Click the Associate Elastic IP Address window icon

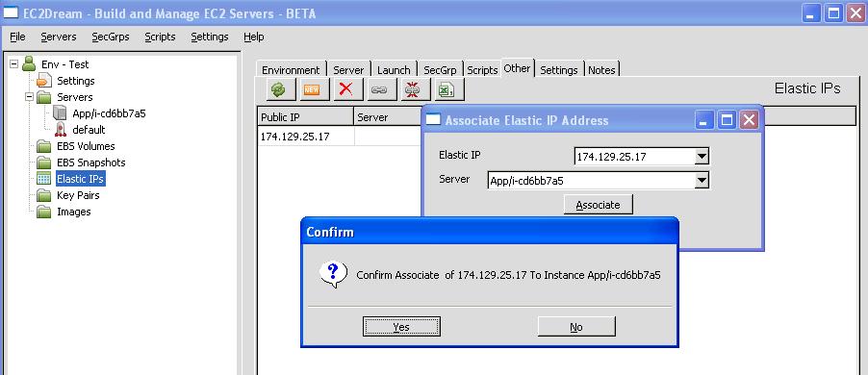pyautogui.click(x=433, y=120)
